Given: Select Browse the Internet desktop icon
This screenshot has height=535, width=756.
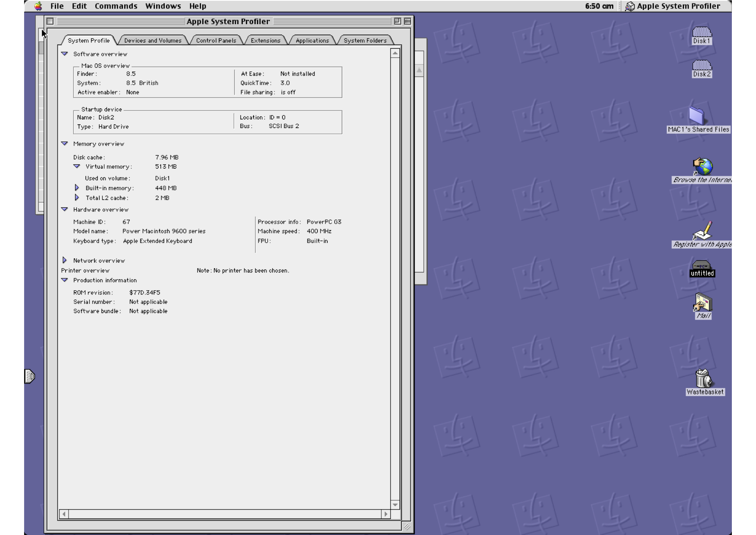Looking at the screenshot, I should [702, 166].
